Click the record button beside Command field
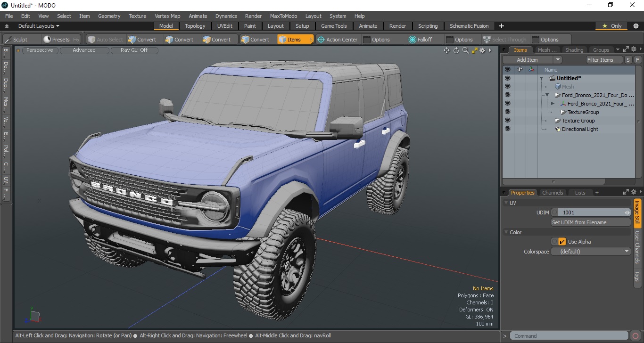 pyautogui.click(x=636, y=336)
